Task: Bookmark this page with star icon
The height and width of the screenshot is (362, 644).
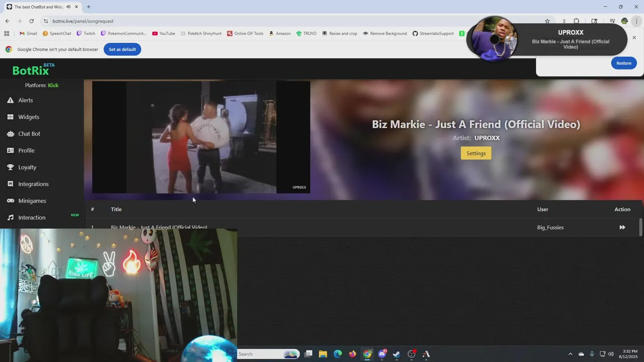Action: click(547, 21)
